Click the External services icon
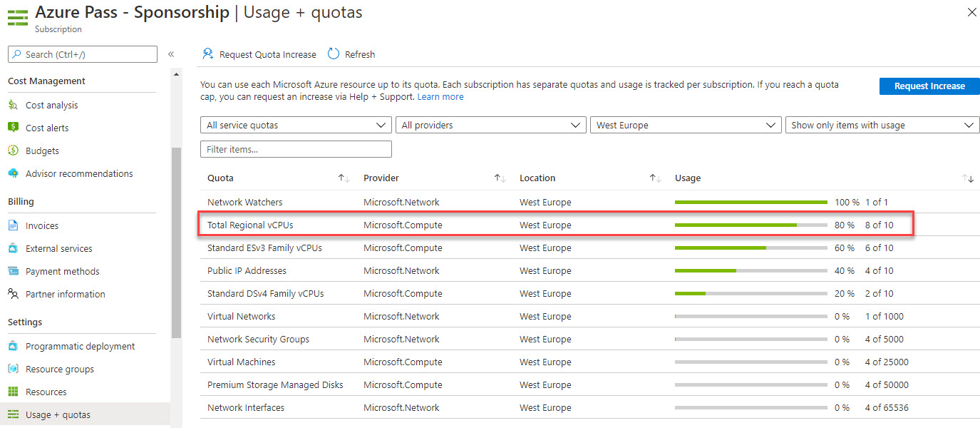The width and height of the screenshot is (980, 428). 13,248
